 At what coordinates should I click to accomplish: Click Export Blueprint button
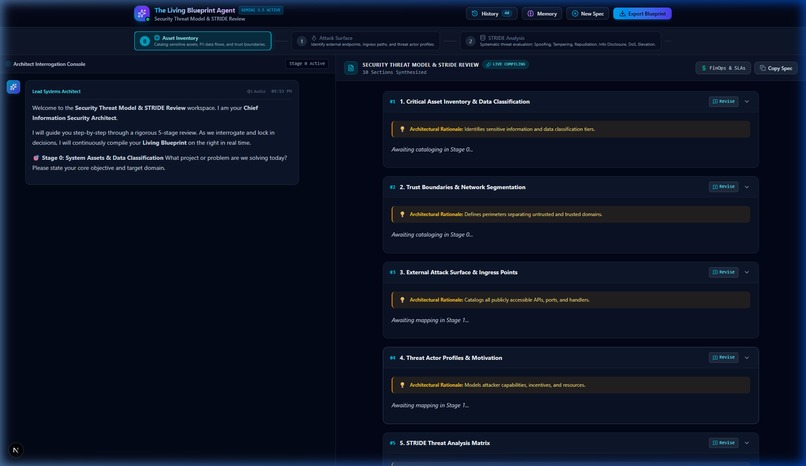click(642, 13)
